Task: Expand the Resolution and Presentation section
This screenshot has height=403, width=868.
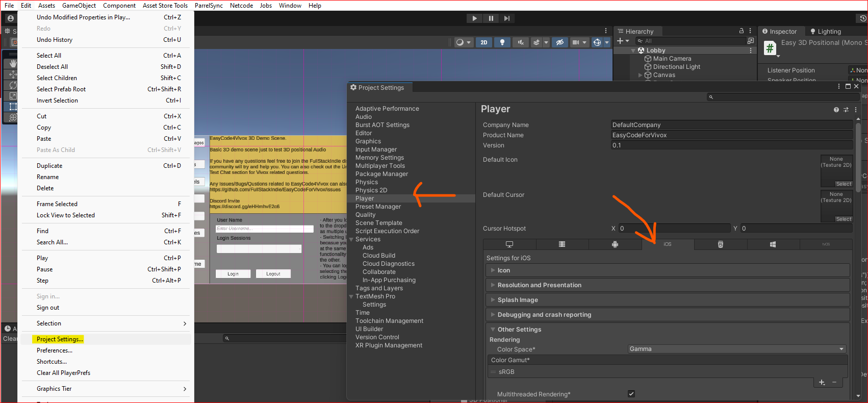Action: pyautogui.click(x=539, y=285)
